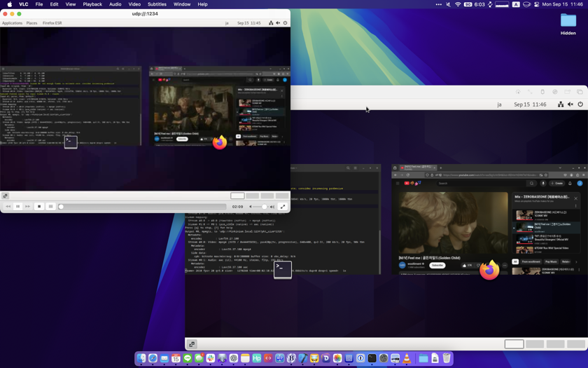This screenshot has width=588, height=368.
Task: Click the VLC cone icon in Dock
Action: [407, 358]
